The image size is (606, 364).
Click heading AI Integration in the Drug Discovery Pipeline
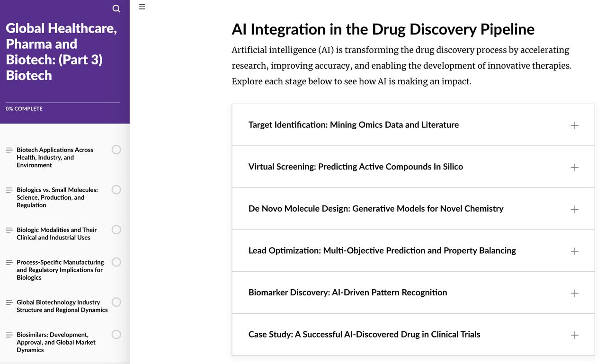(383, 29)
